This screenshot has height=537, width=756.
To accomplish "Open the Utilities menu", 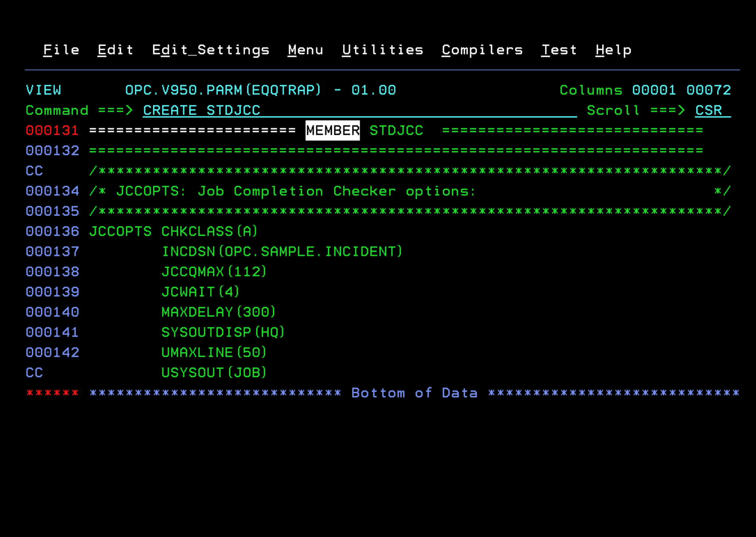I will [382, 49].
